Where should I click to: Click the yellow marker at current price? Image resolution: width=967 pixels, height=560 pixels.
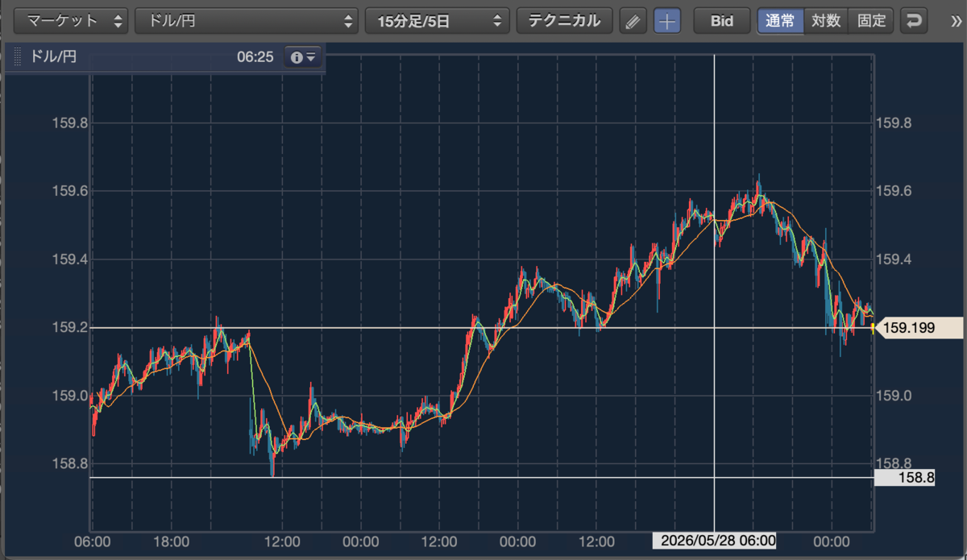[x=874, y=327]
